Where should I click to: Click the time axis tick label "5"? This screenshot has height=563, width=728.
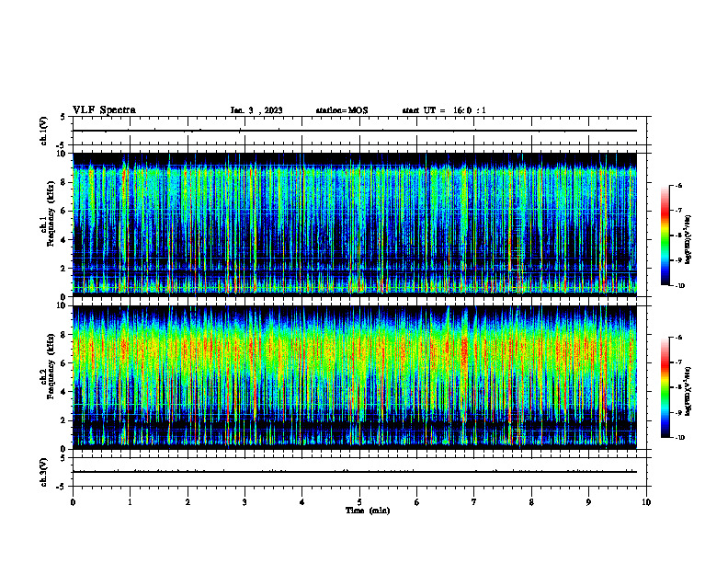click(359, 502)
